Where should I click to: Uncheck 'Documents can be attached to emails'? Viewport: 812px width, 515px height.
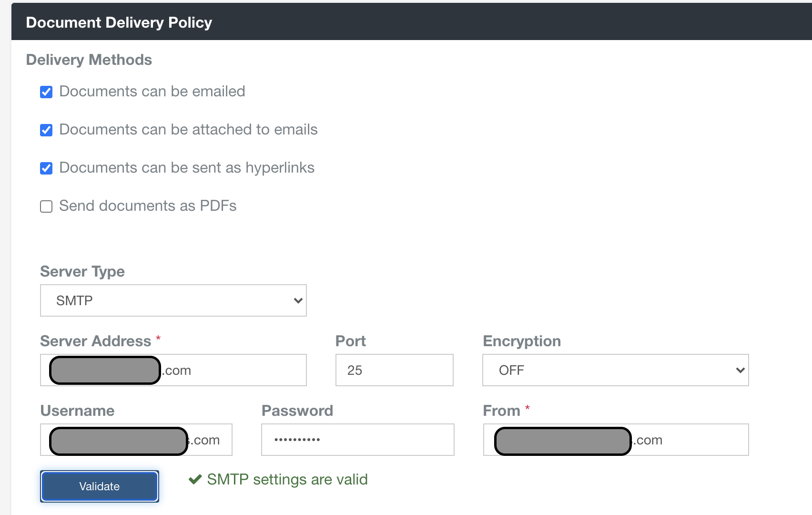pyautogui.click(x=46, y=130)
